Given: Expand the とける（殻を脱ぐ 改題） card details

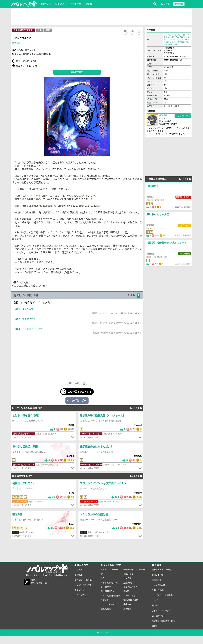Looking at the screenshot, I should pyautogui.click(x=73, y=438).
